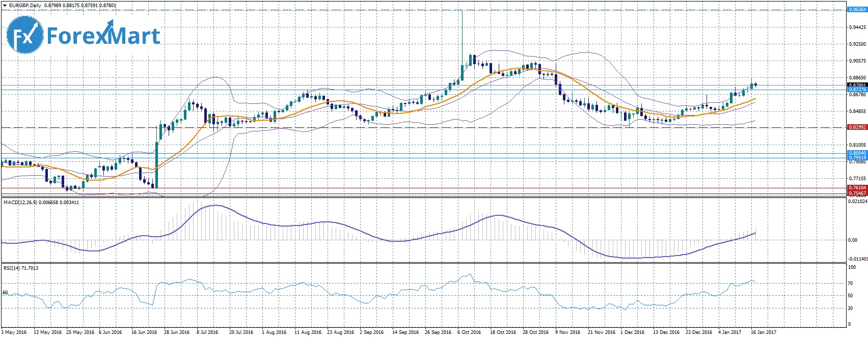Screen dimensions: 868x338
Task: Click the 3 May 2016 date marker
Action: (x=15, y=332)
